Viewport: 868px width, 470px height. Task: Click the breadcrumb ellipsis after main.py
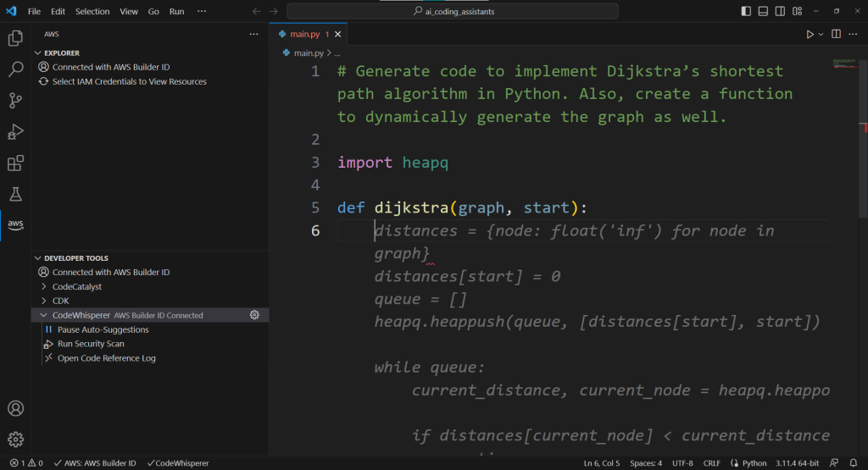(337, 53)
